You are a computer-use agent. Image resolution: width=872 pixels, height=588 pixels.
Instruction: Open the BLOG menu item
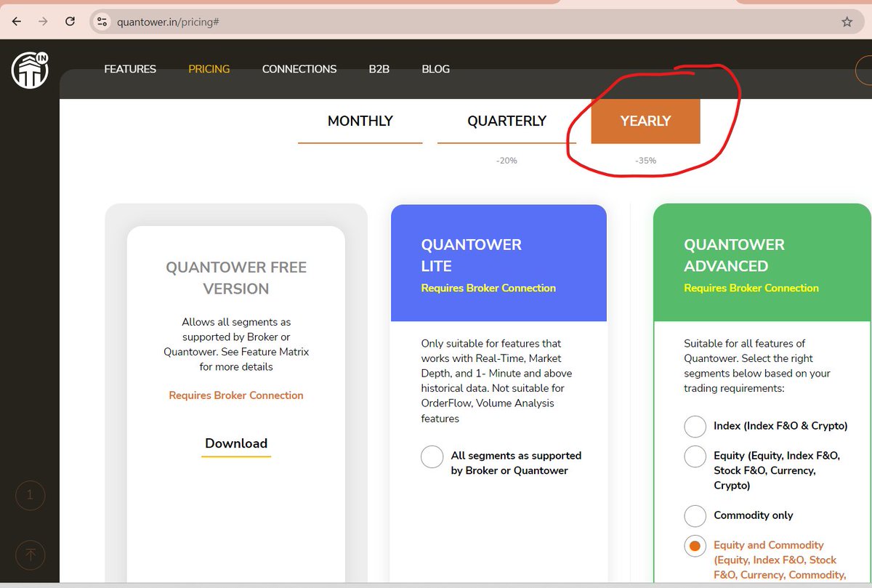(435, 69)
